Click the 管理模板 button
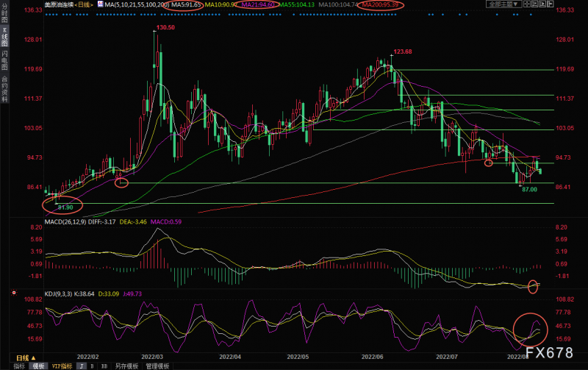 [x=157, y=366]
